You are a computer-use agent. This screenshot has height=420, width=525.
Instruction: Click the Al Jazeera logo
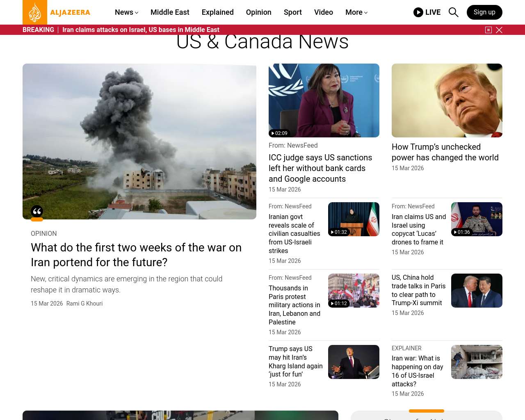coord(57,12)
